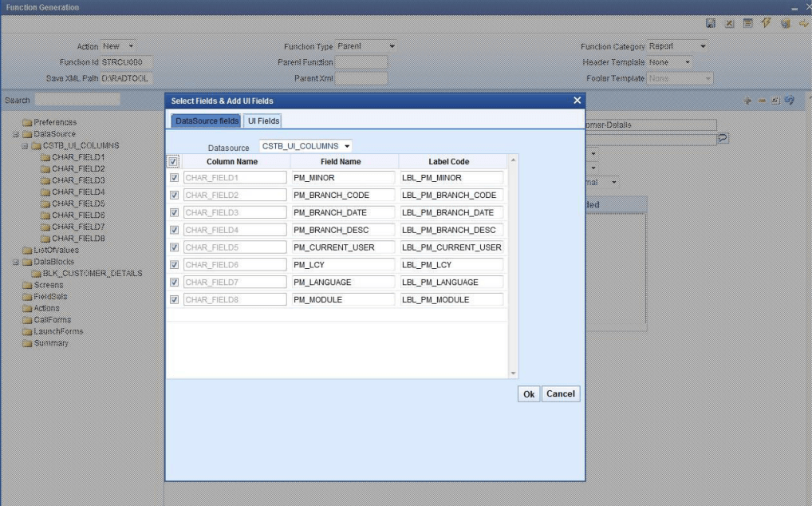Open the Header Template dropdown
This screenshot has width=812, height=506.
coord(669,62)
